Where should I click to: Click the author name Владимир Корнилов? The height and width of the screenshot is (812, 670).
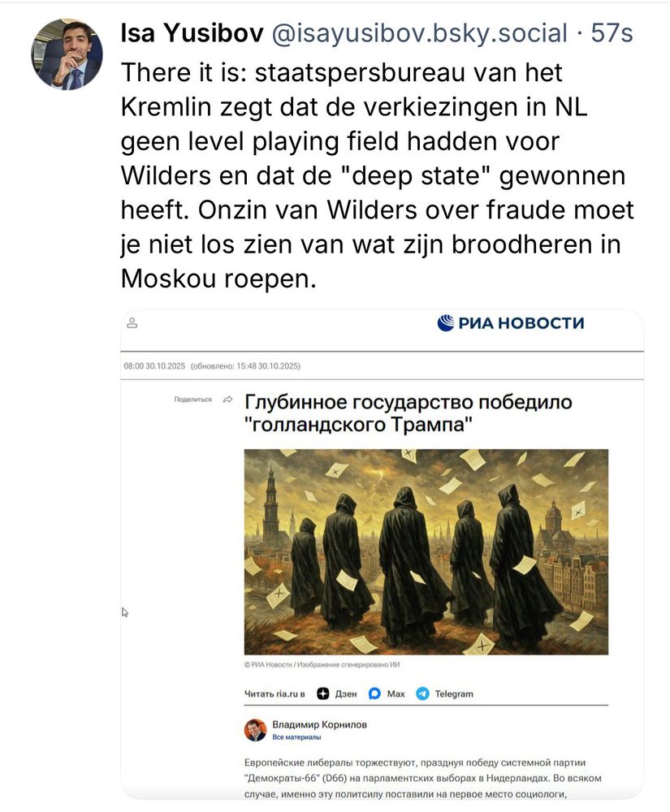tap(319, 724)
